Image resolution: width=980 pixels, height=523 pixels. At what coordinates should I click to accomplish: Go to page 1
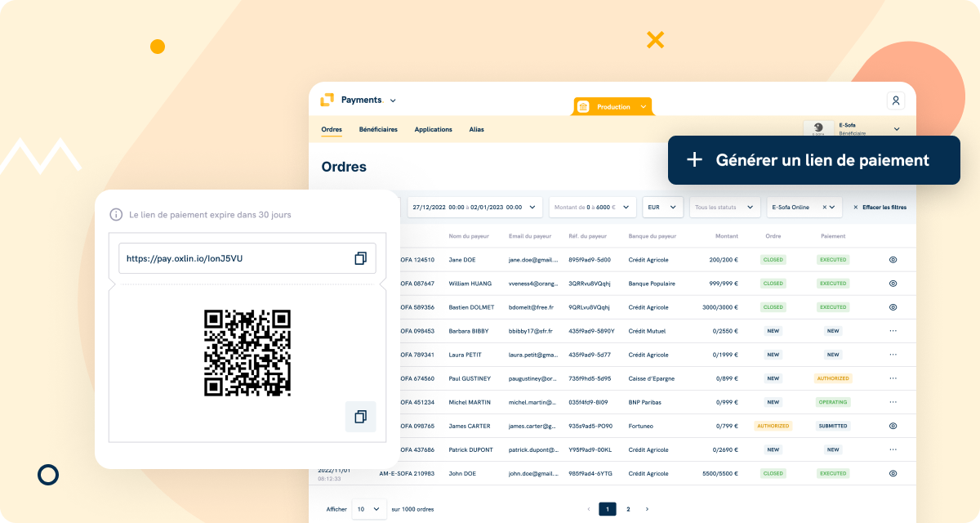(608, 509)
